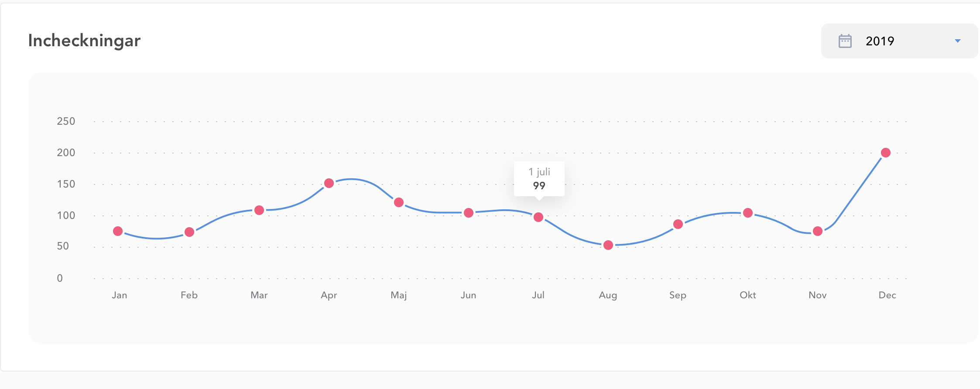
Task: Select the December peak data point
Action: [886, 153]
